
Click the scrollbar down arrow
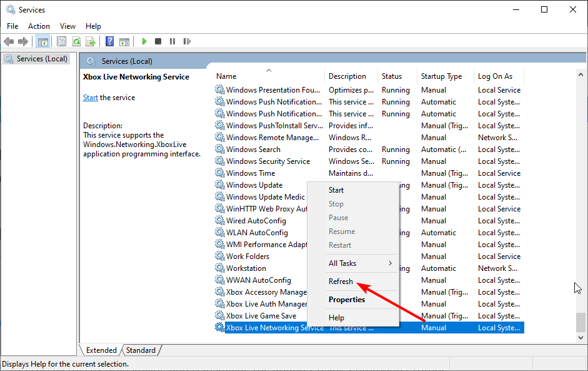point(581,338)
